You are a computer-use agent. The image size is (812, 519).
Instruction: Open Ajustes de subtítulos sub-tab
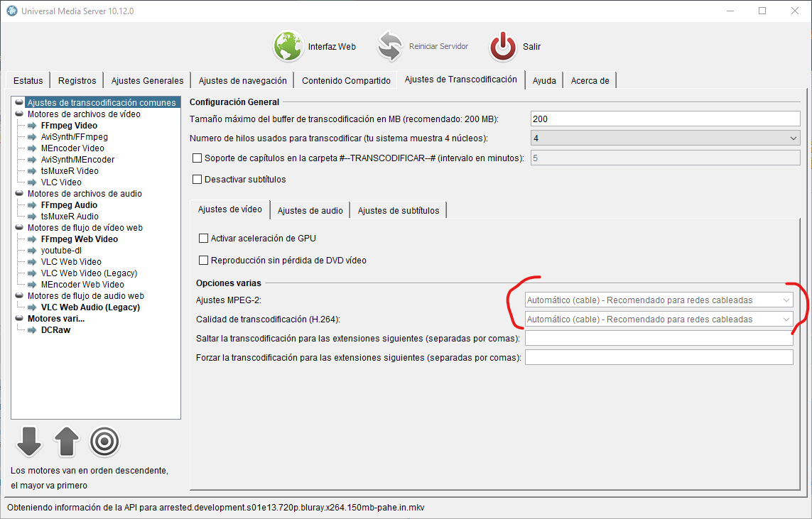(399, 211)
